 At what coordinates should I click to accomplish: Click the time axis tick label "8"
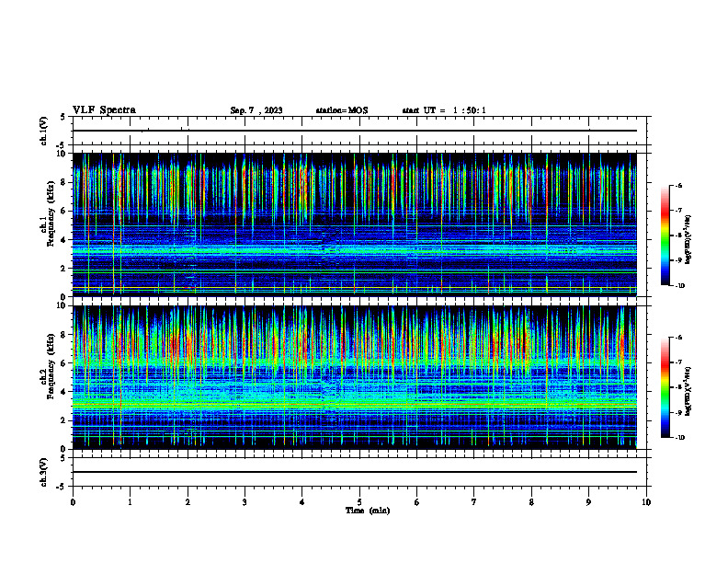click(531, 502)
